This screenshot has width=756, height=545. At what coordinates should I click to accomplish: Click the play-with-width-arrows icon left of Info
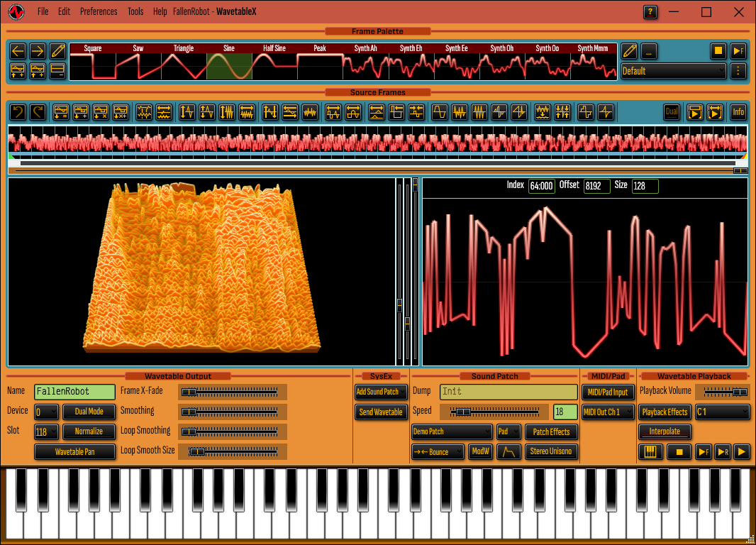715,112
